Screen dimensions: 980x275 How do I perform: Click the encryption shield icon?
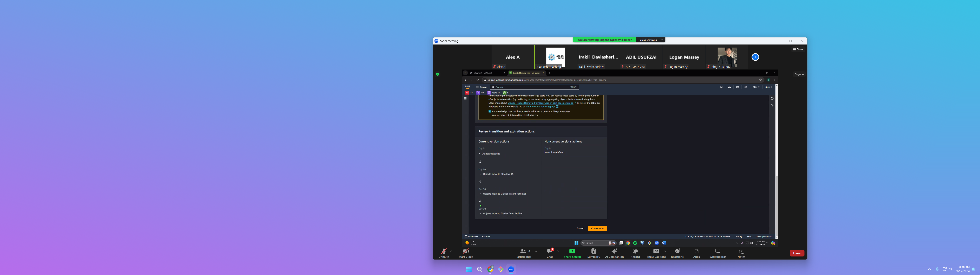tap(438, 74)
